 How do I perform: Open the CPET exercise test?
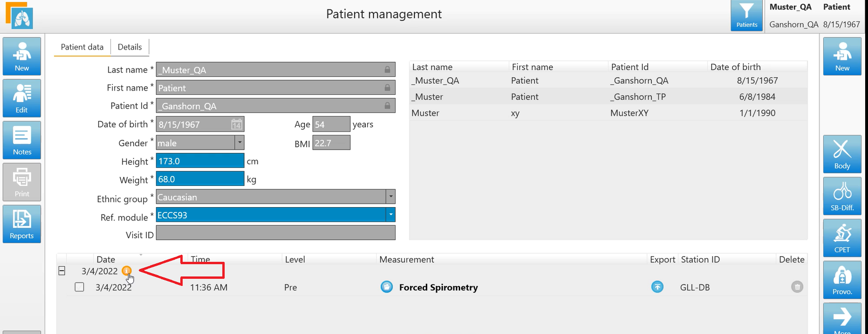(842, 238)
